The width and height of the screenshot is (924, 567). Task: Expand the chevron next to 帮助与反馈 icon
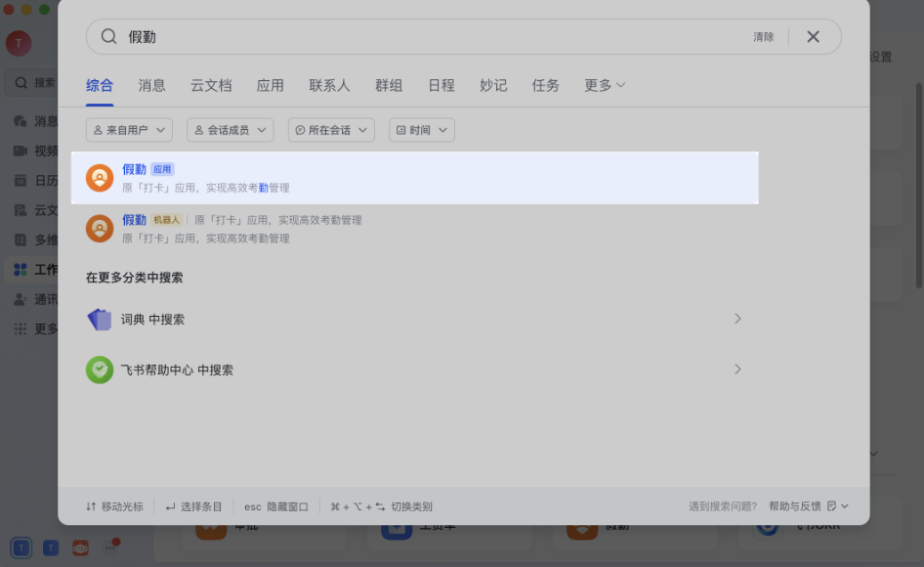point(845,506)
